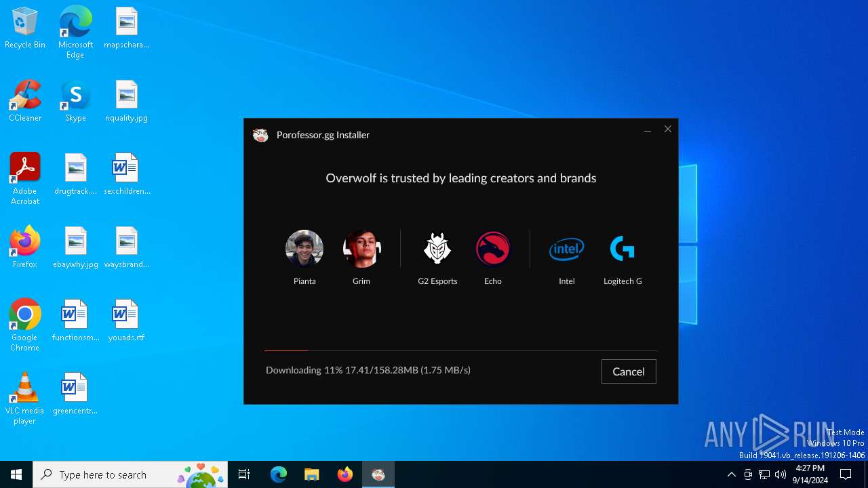Screen dimensions: 868x488
Task: Click the G2 Esports logo
Action: click(x=437, y=249)
